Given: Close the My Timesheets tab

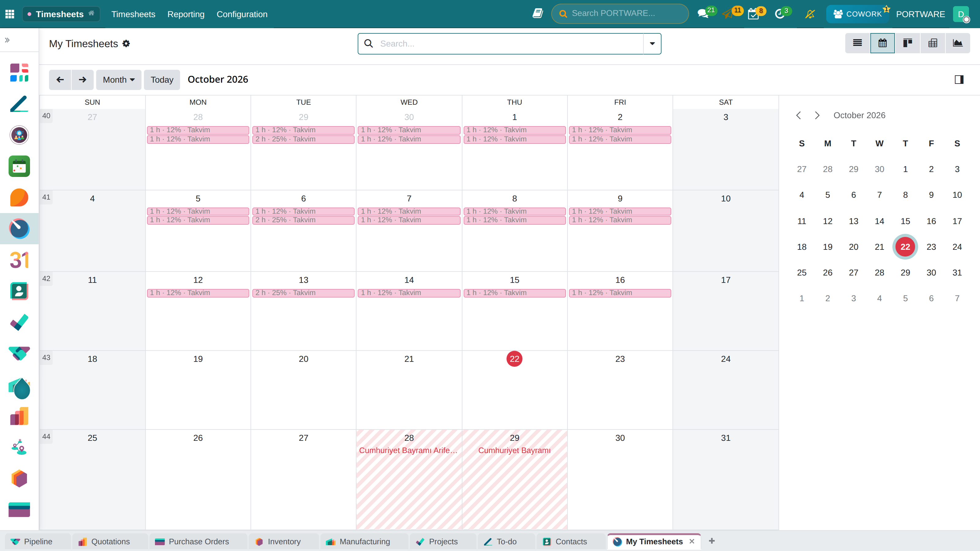Looking at the screenshot, I should coord(692,542).
